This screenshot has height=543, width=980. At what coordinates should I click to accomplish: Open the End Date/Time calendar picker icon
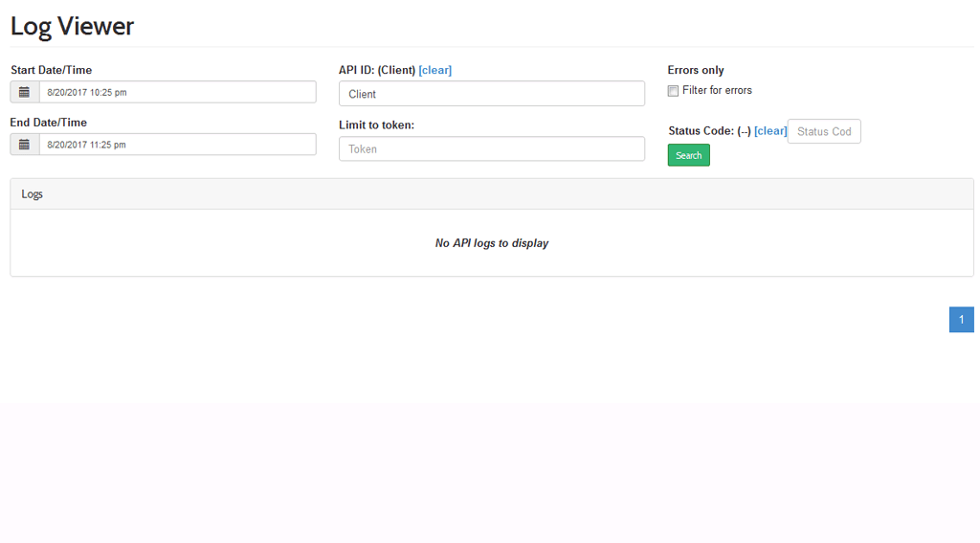25,145
